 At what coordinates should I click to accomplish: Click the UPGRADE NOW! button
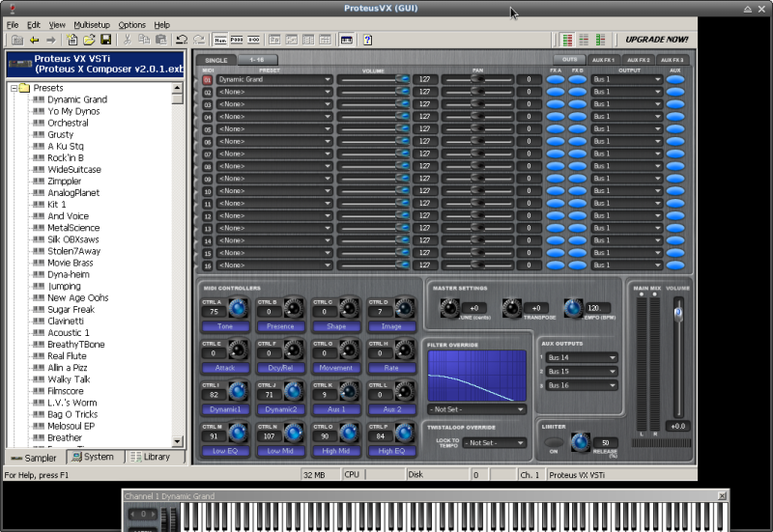click(x=656, y=40)
